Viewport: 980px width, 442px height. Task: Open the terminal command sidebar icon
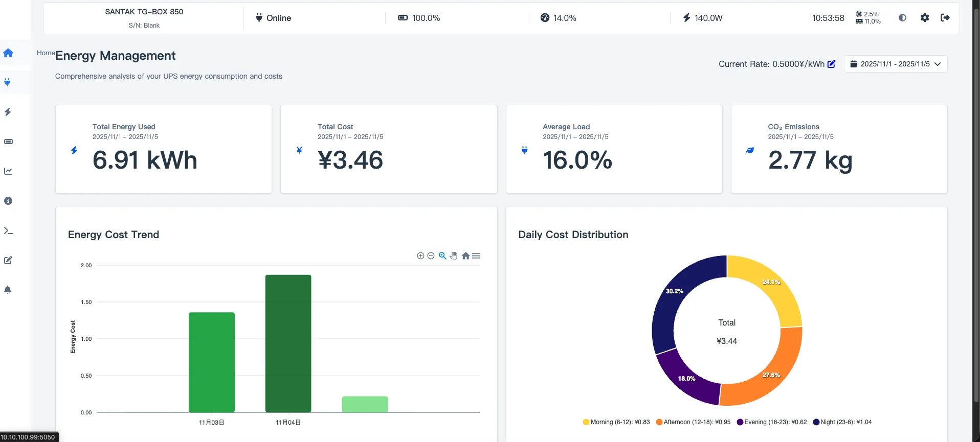(8, 230)
